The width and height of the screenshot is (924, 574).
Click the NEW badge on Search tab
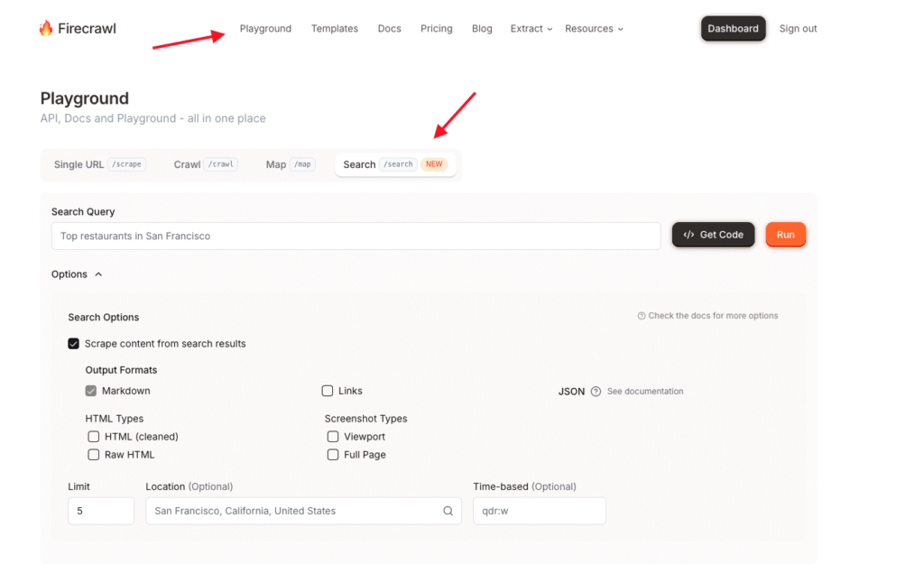[x=435, y=164]
